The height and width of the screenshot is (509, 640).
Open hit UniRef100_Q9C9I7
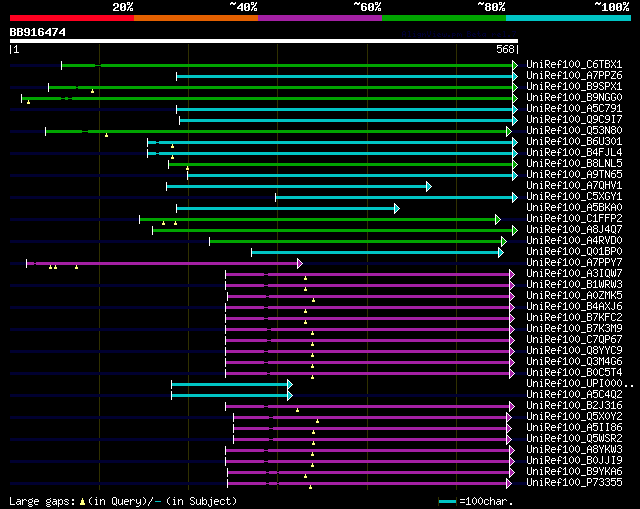pos(574,120)
